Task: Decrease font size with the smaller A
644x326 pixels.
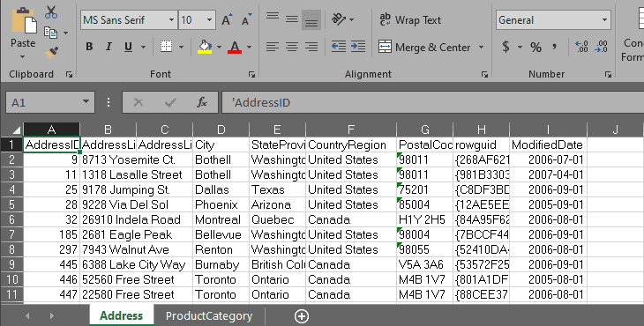Action: click(246, 19)
